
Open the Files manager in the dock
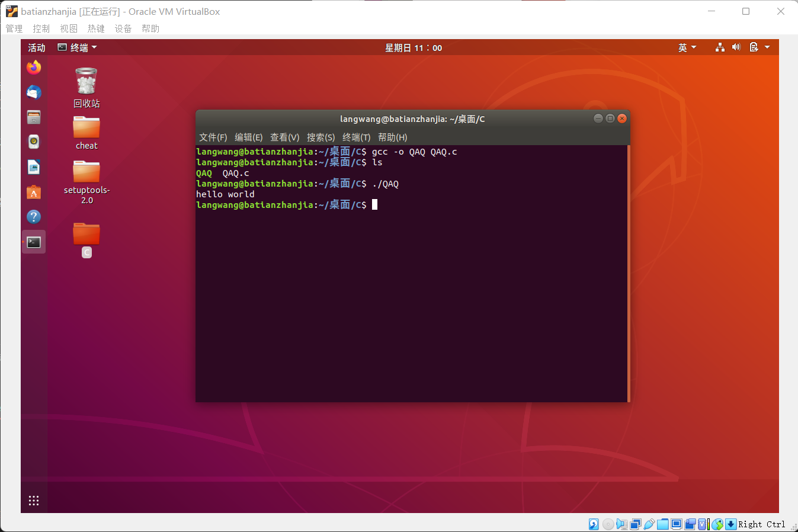(x=34, y=117)
